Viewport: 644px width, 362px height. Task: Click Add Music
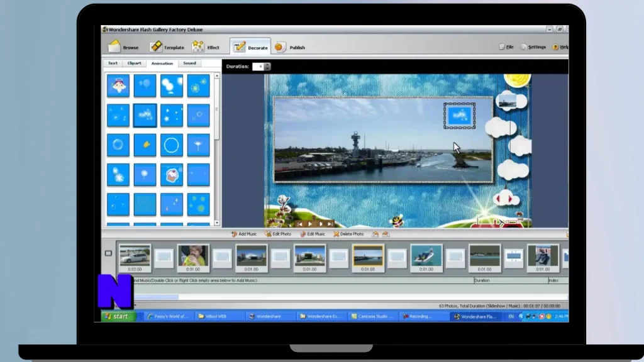click(244, 234)
